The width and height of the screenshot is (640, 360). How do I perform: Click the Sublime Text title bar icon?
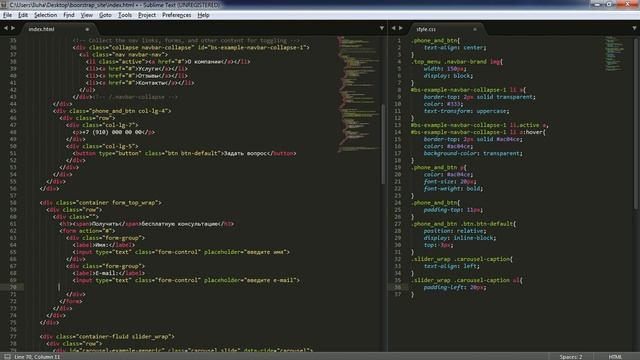pyautogui.click(x=4, y=5)
